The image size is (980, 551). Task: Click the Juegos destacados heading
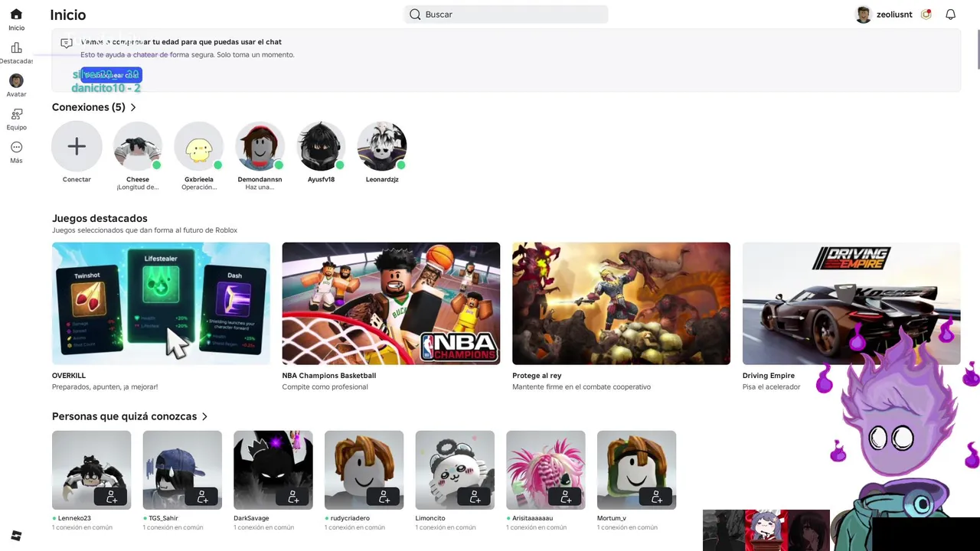100,218
